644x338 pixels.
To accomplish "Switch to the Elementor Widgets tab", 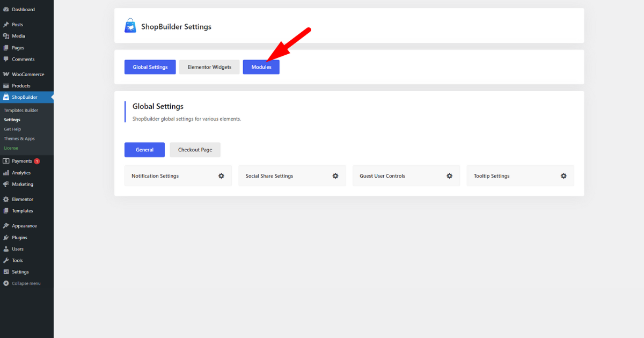I will tap(209, 67).
